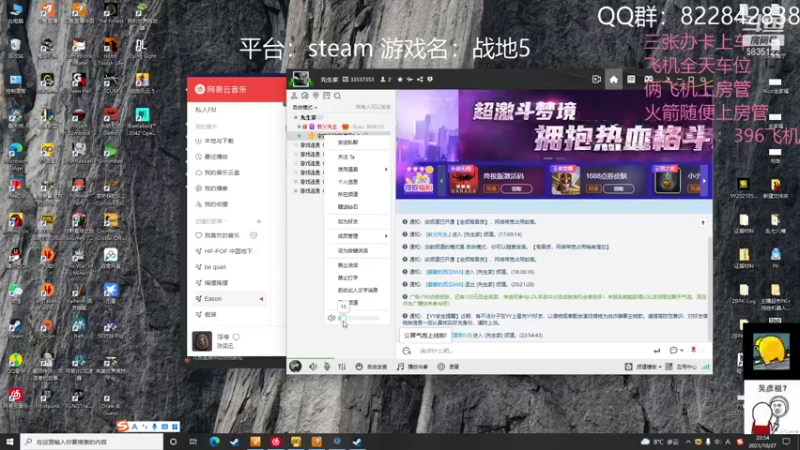The width and height of the screenshot is (800, 450).
Task: Open 私人FM in NetEase Music
Action: (x=206, y=110)
